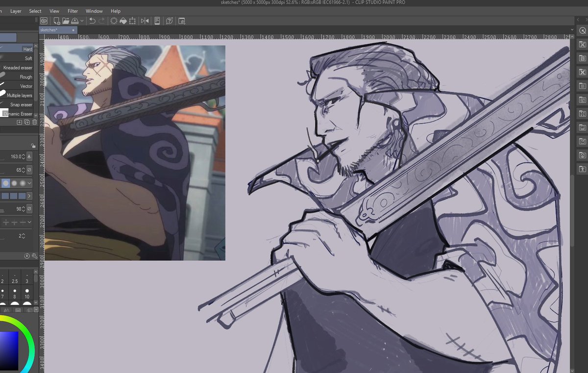Viewport: 588px width, 373px height.
Task: Toggle brush size dynamics button
Action: [29, 156]
